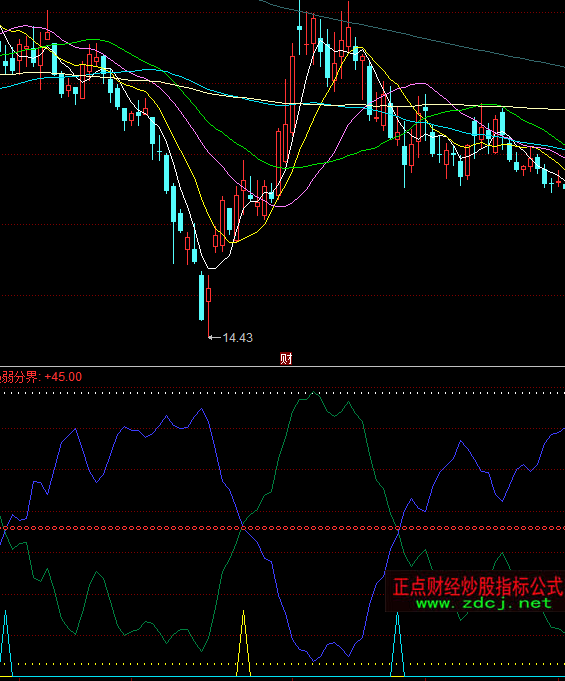Select the cyan candle with the lowest close
The height and width of the screenshot is (681, 565).
[202, 298]
